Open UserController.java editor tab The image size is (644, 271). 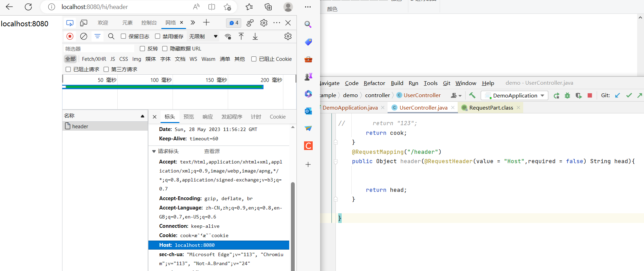click(423, 108)
